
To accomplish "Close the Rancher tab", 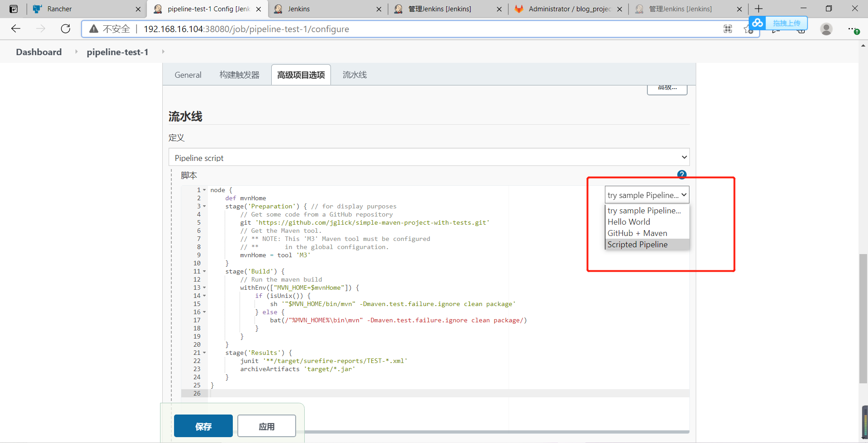I will [138, 9].
